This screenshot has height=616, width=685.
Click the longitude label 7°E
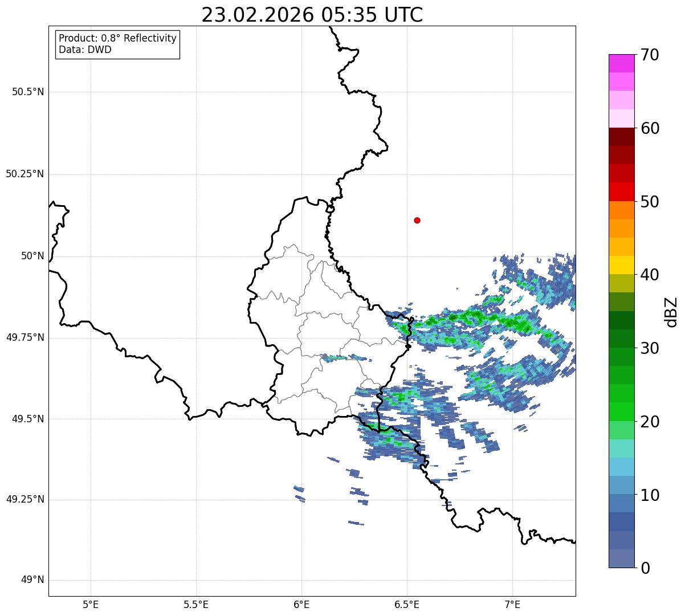pyautogui.click(x=512, y=604)
